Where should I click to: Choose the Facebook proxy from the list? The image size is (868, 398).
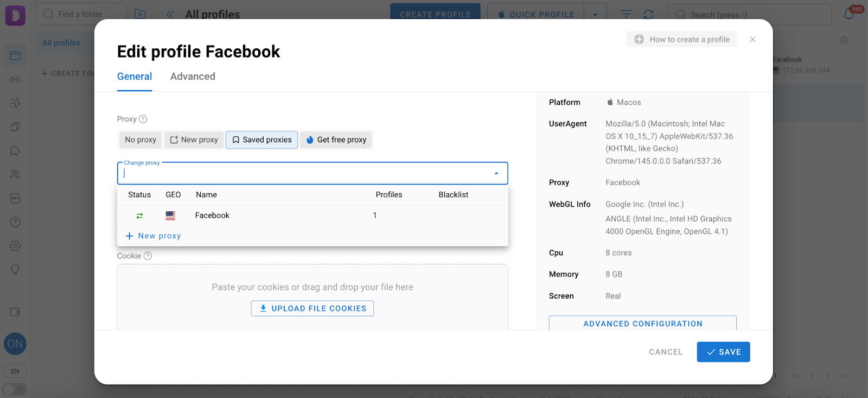pos(213,216)
